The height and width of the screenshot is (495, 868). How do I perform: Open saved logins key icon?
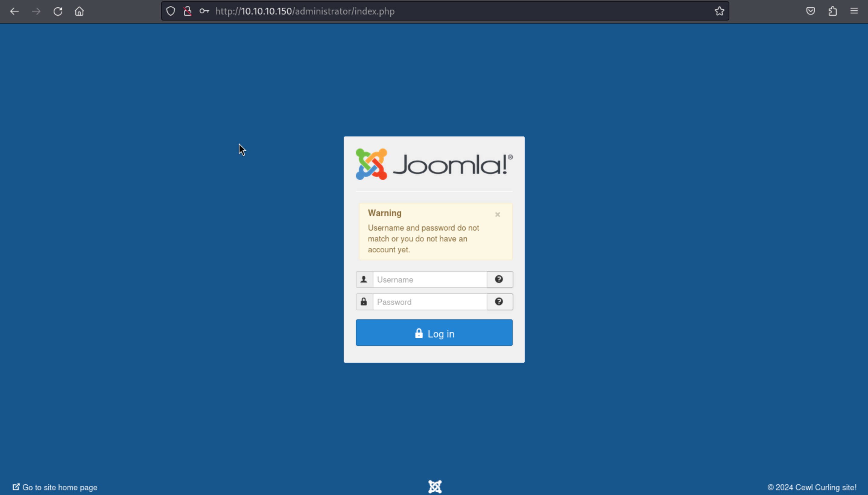click(x=204, y=11)
